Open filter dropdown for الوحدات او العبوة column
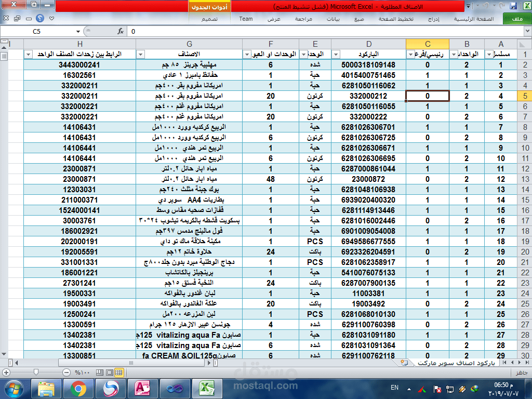Viewport: 532px width, 399px height. pyautogui.click(x=247, y=54)
